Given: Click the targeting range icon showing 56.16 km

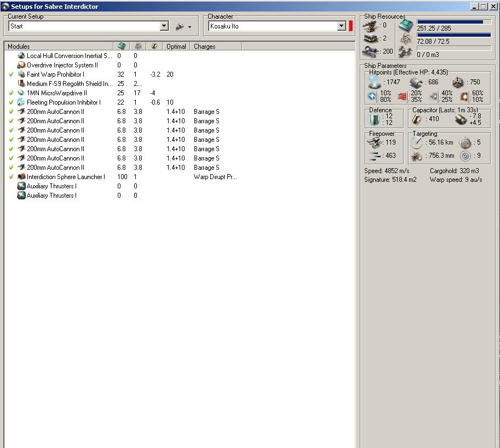Looking at the screenshot, I should pyautogui.click(x=416, y=143).
